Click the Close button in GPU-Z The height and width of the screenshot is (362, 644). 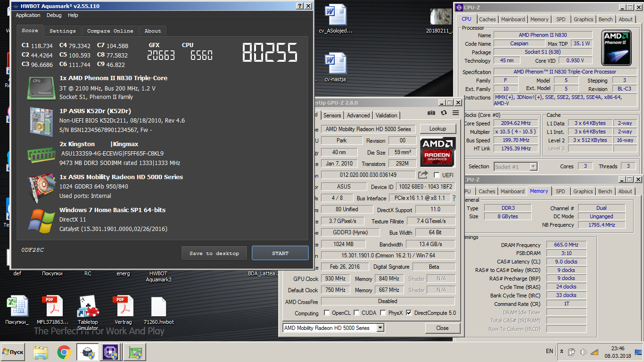[442, 328]
